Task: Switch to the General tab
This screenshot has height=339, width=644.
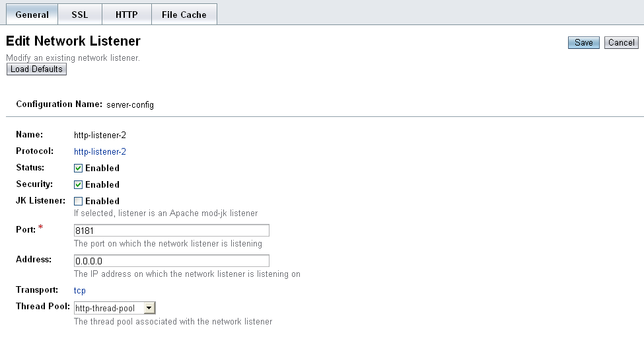Action: click(32, 15)
